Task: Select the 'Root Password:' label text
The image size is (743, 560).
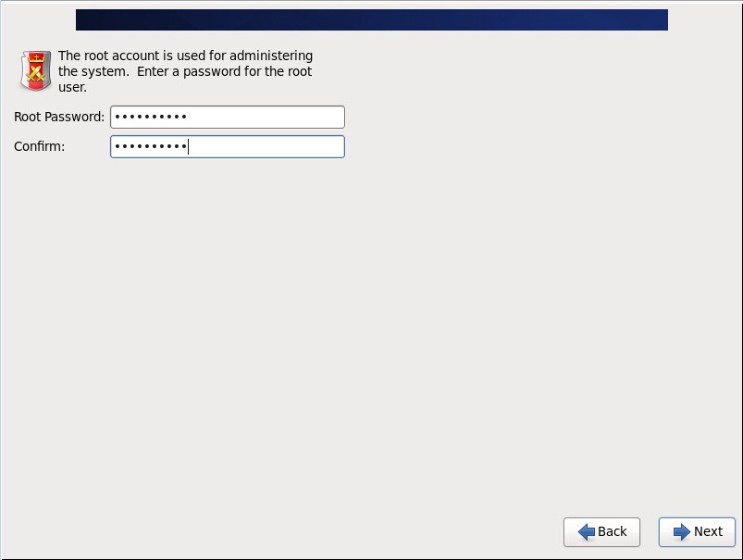Action: (x=59, y=118)
